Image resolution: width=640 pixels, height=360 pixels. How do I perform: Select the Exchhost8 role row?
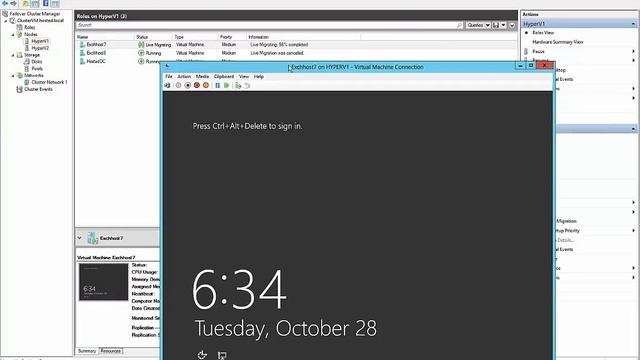296,53
